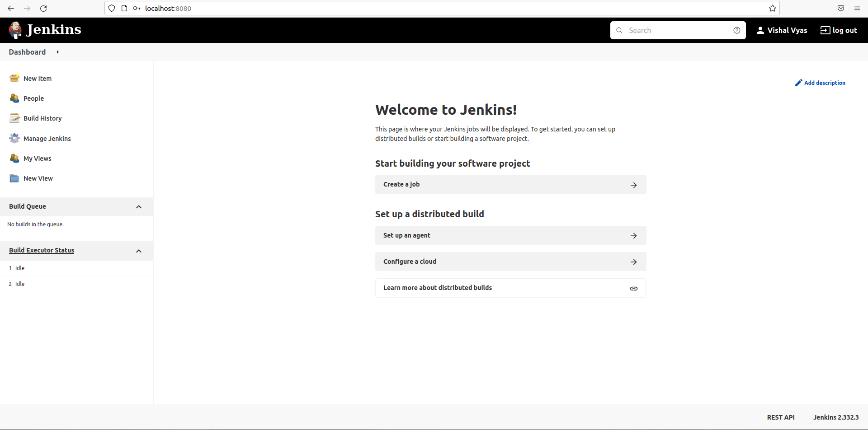Open Build History from the sidebar
Image resolution: width=868 pixels, height=430 pixels.
click(x=42, y=118)
